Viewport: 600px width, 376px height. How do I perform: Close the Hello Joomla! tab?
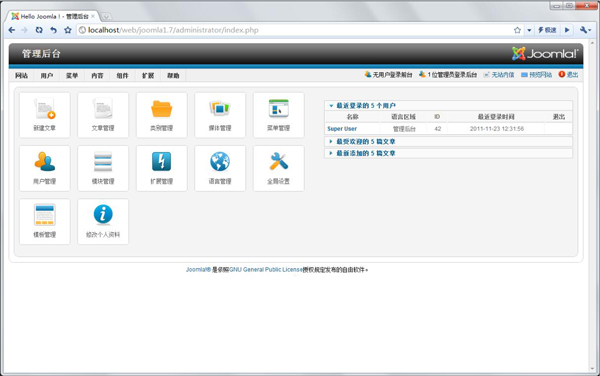point(93,16)
